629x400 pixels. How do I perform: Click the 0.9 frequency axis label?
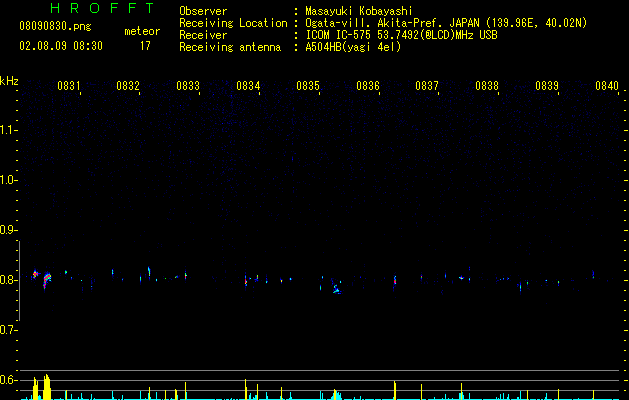[x=8, y=230]
